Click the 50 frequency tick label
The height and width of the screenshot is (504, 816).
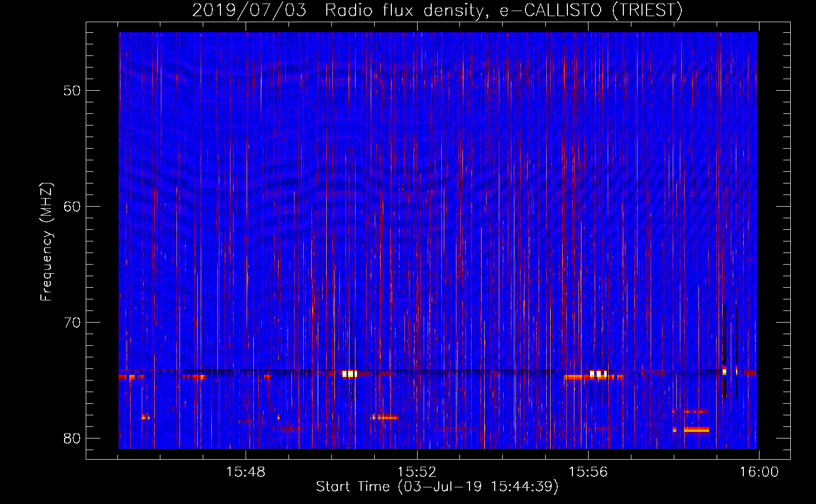click(73, 91)
